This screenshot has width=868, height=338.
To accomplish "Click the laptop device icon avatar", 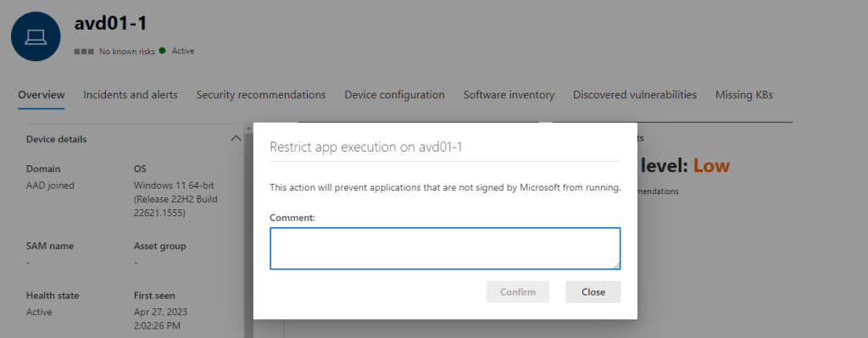I will pos(36,36).
